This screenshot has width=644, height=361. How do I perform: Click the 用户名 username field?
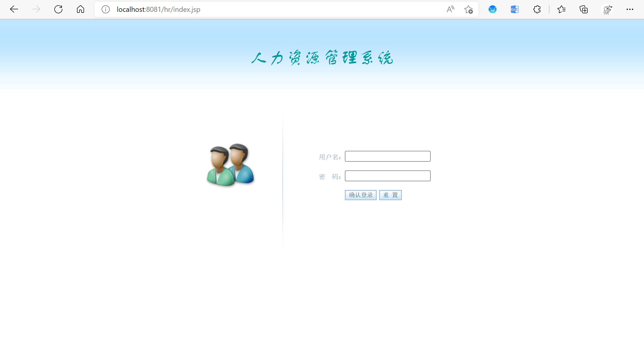click(x=387, y=156)
